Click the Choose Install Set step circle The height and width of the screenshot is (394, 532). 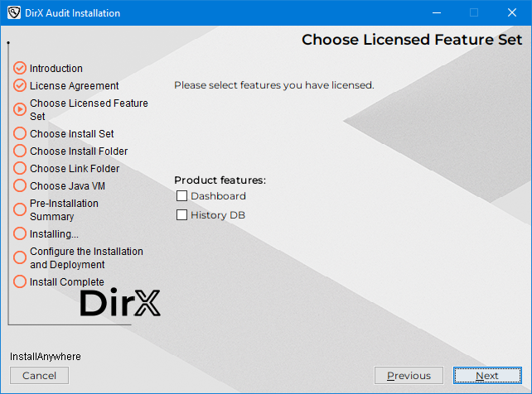(20, 133)
